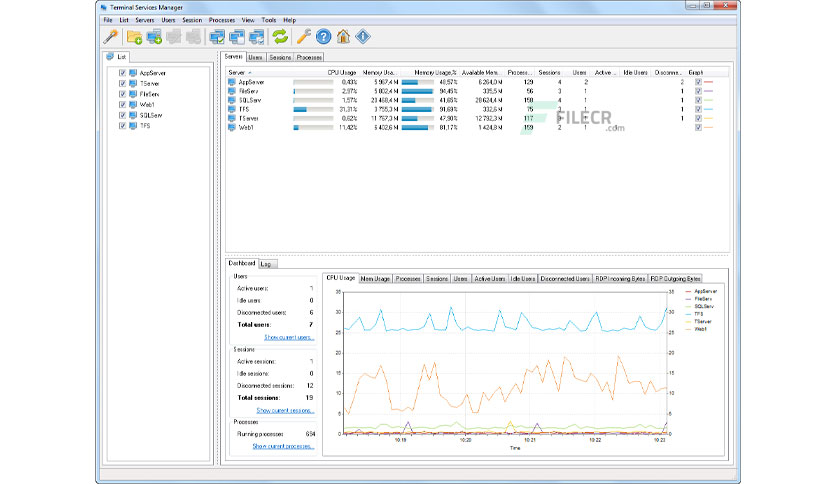Click TFS row icon in servers table
The image size is (836, 484).
point(231,109)
